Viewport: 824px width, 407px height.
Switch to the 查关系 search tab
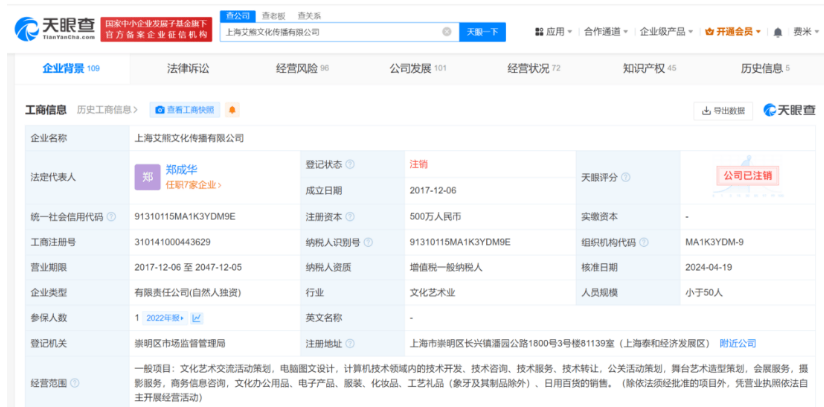pyautogui.click(x=308, y=16)
